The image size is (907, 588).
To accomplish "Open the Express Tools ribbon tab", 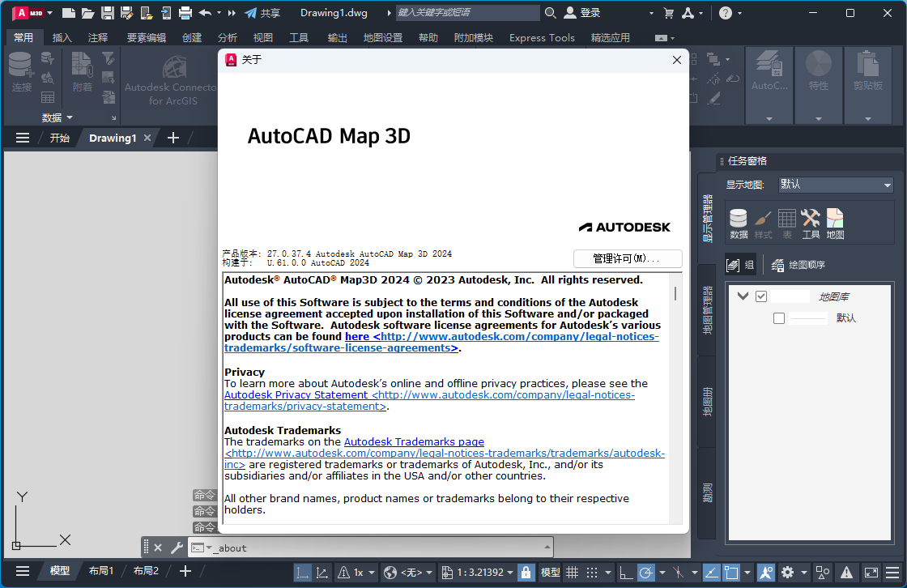I will [542, 37].
